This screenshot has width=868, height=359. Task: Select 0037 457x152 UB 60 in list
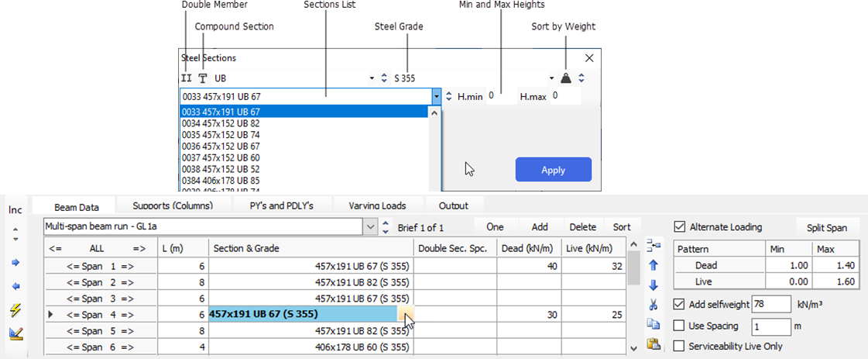(x=304, y=158)
